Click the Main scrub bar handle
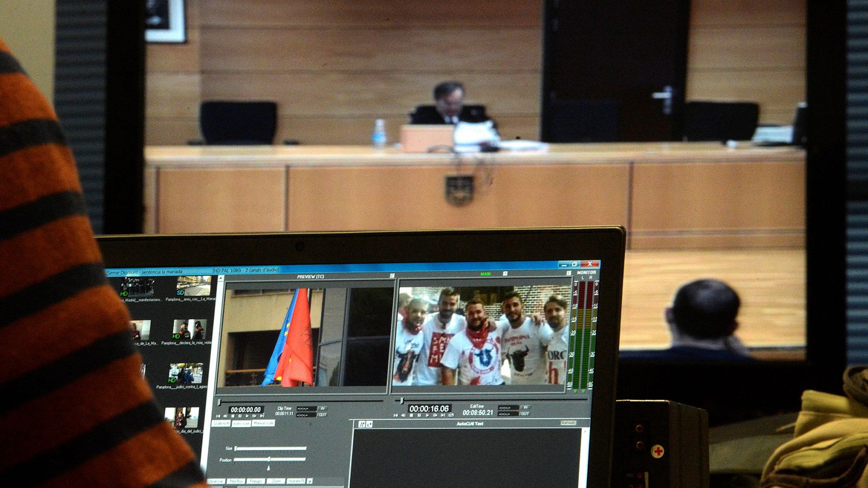The height and width of the screenshot is (488, 868). point(402,401)
